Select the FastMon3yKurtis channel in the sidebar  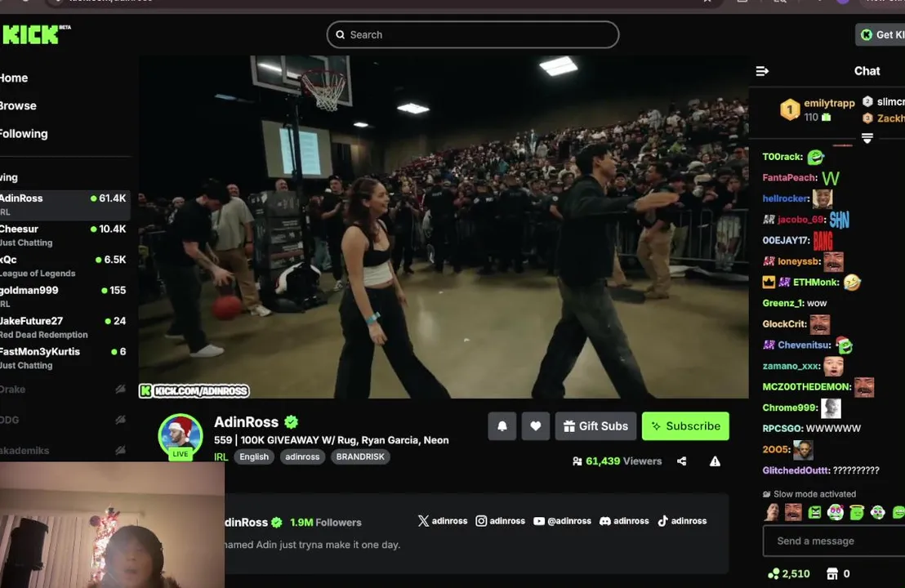tap(65, 358)
